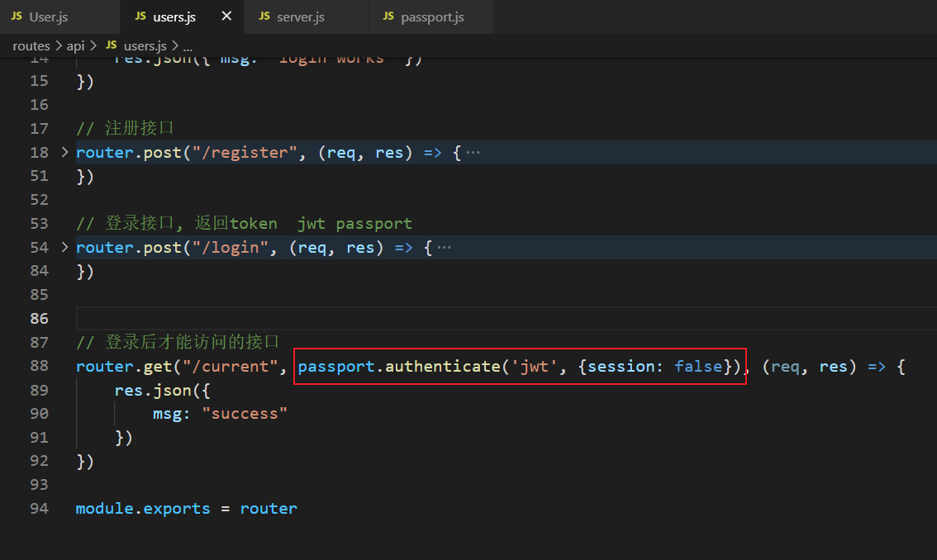Click router.get on line 88
Viewport: 937px width, 560px height.
click(124, 367)
